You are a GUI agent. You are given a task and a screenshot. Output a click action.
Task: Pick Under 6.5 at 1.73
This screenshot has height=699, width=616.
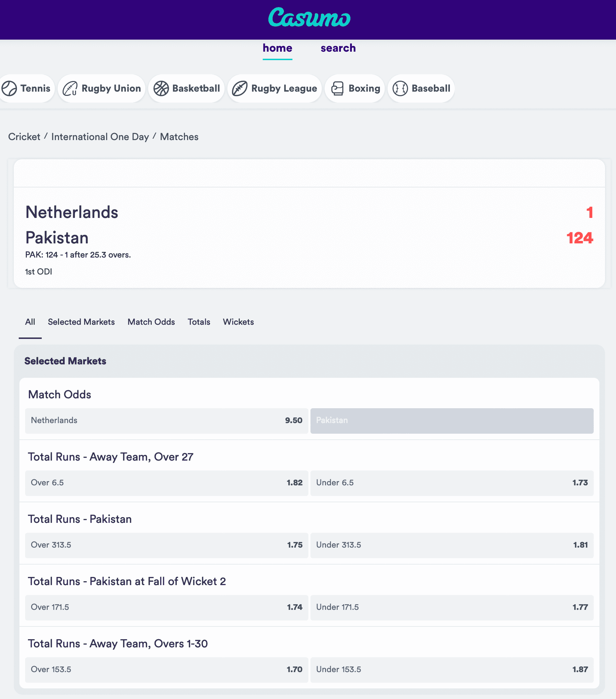pyautogui.click(x=452, y=483)
